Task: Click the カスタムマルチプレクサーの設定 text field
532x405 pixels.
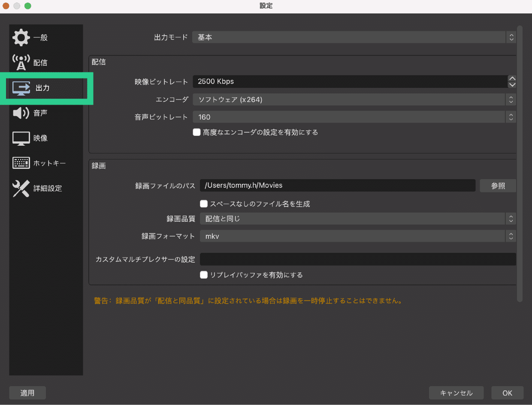Action: 358,259
